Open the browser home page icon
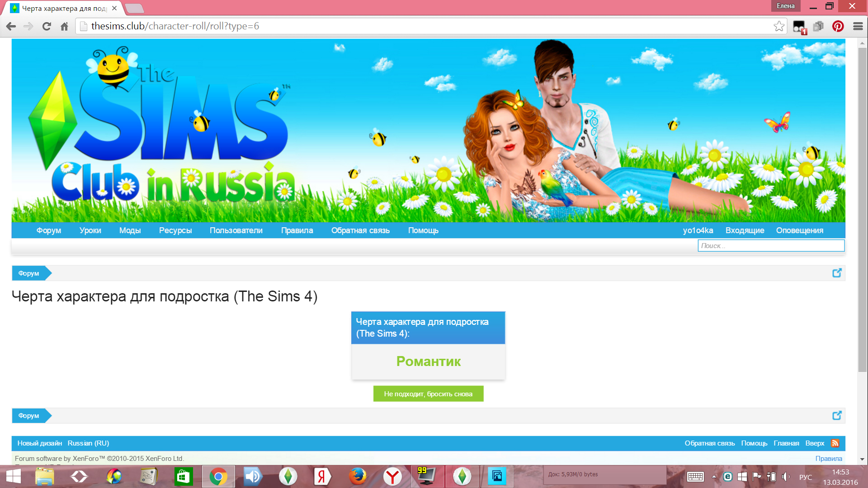 (64, 26)
